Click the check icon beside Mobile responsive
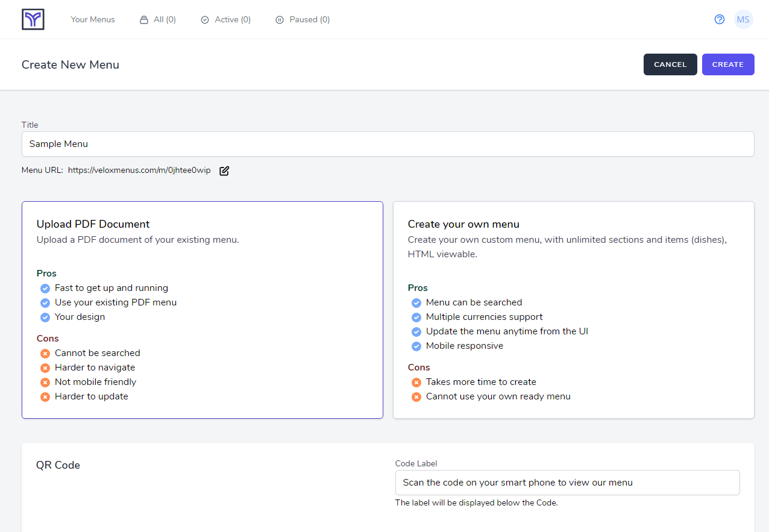This screenshot has height=532, width=769. (416, 346)
